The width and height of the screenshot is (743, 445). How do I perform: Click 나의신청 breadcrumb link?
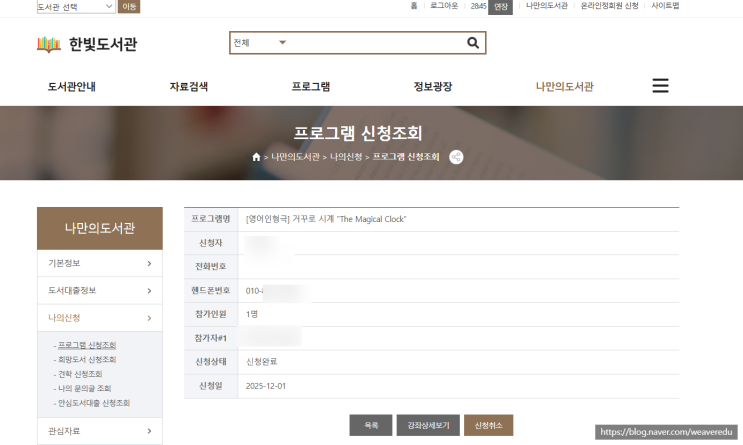[346, 157]
